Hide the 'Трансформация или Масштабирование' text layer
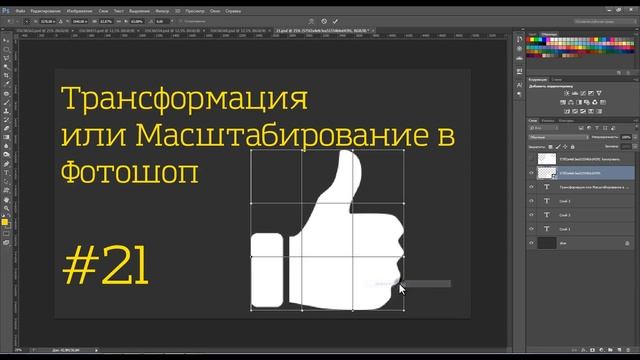The width and height of the screenshot is (640, 360). 531,187
